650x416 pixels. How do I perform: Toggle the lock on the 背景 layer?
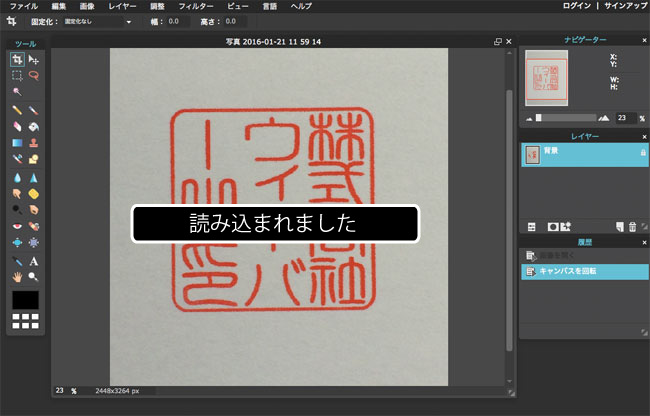[x=643, y=152]
